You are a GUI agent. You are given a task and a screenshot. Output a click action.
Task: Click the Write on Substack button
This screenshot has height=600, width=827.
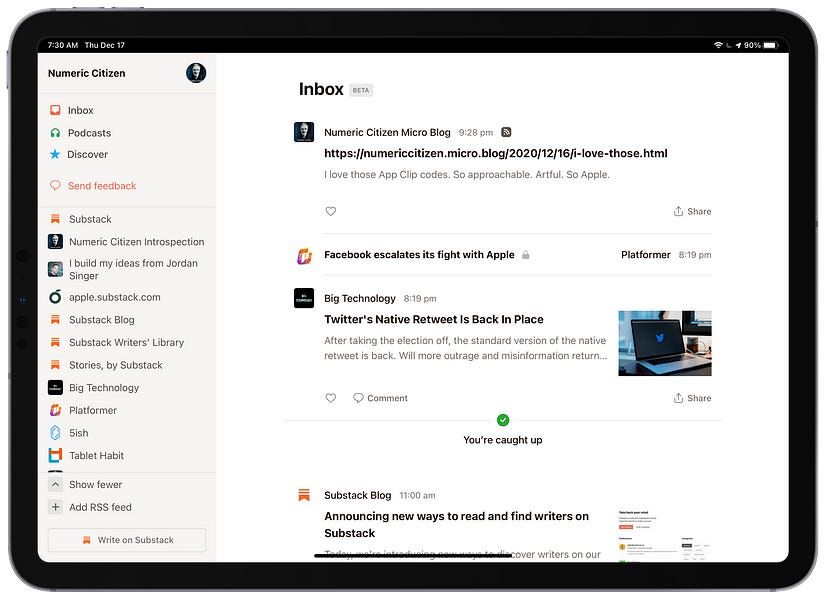pos(126,540)
